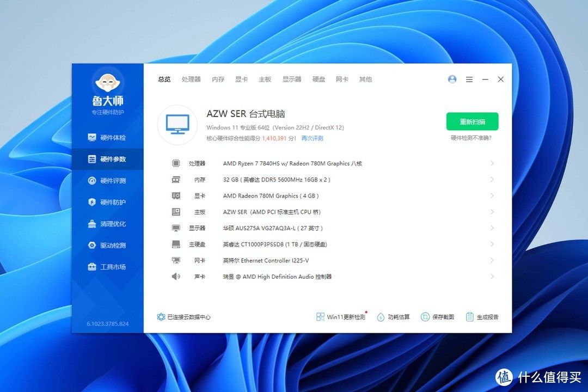Image resolution: width=588 pixels, height=392 pixels.
Task: Select 硬件参数 sidebar item
Action: point(107,159)
